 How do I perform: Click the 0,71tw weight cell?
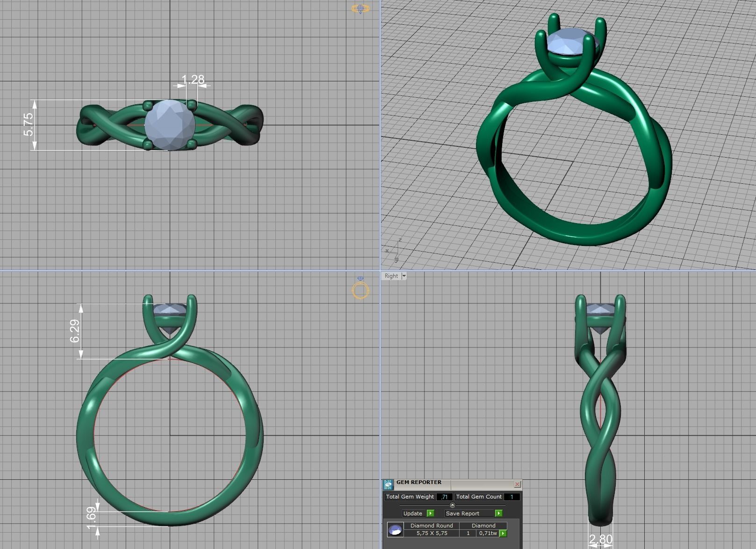pos(488,533)
